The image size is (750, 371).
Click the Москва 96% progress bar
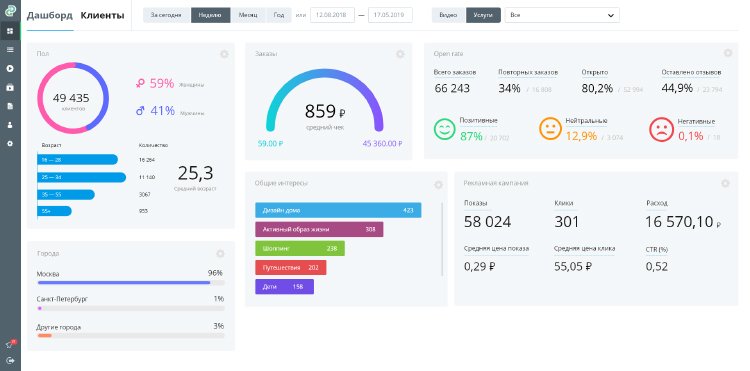(x=131, y=283)
